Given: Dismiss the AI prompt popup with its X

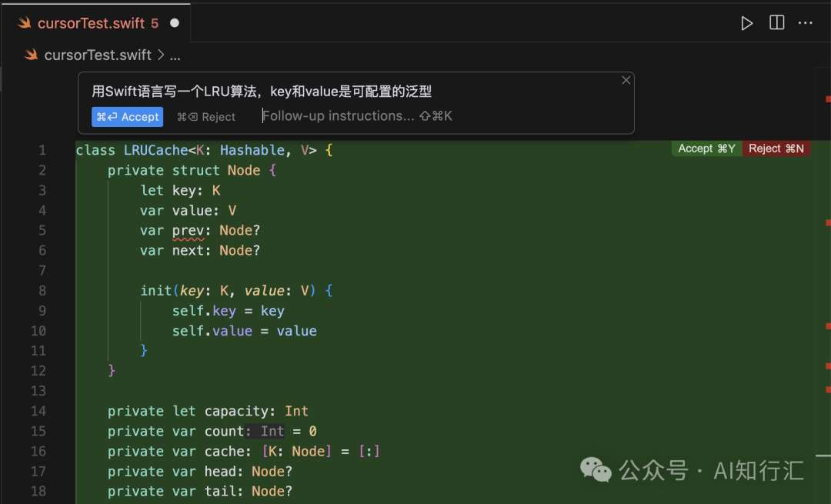Looking at the screenshot, I should [x=626, y=79].
